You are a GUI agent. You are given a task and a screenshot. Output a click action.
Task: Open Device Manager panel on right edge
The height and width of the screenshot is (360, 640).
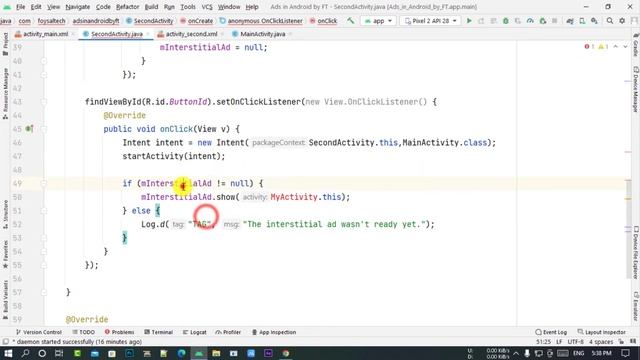636,89
